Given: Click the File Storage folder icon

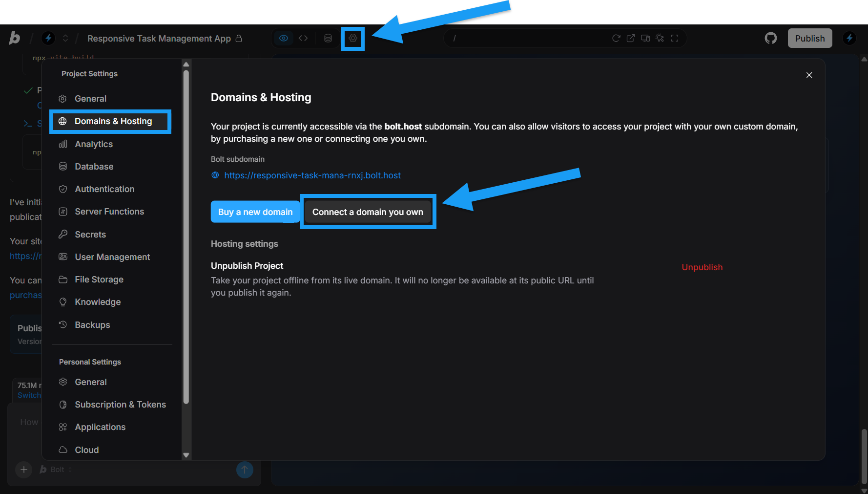Looking at the screenshot, I should [63, 279].
